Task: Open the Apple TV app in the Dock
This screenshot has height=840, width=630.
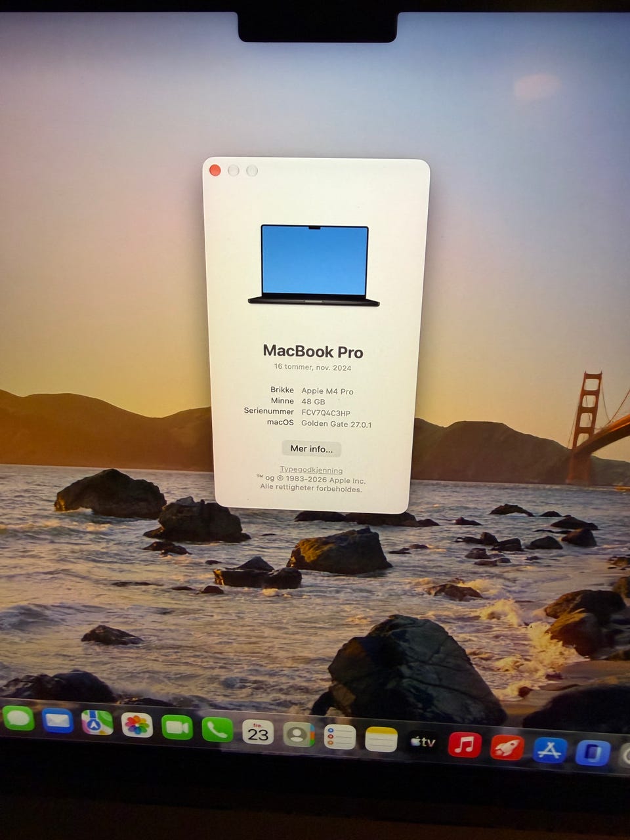Action: point(423,742)
